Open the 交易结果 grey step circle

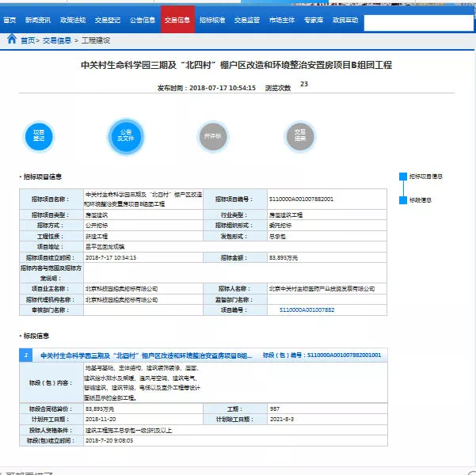click(x=299, y=136)
